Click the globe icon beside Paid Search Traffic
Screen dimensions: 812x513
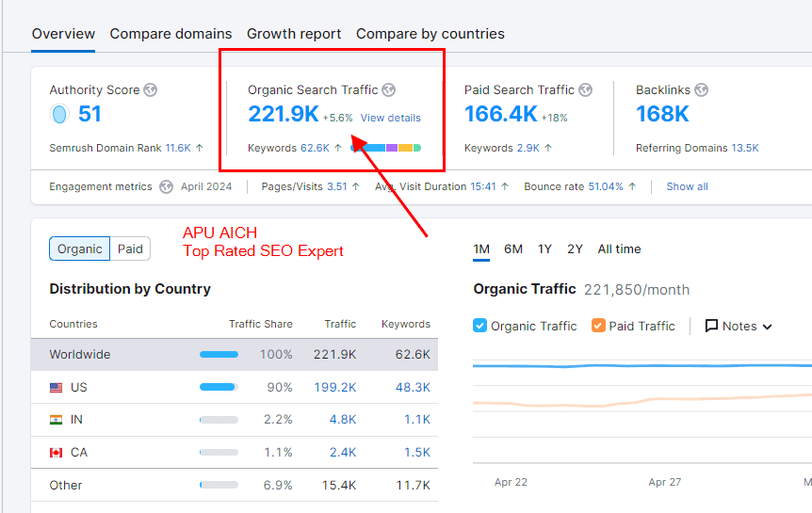586,90
